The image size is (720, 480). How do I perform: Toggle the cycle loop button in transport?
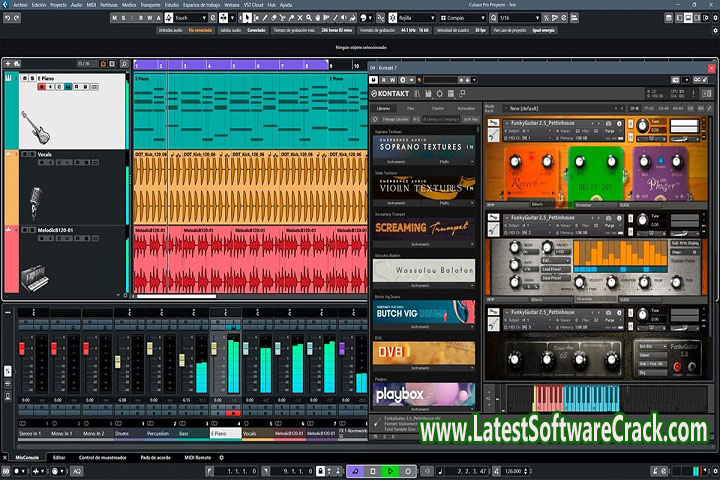click(x=354, y=470)
